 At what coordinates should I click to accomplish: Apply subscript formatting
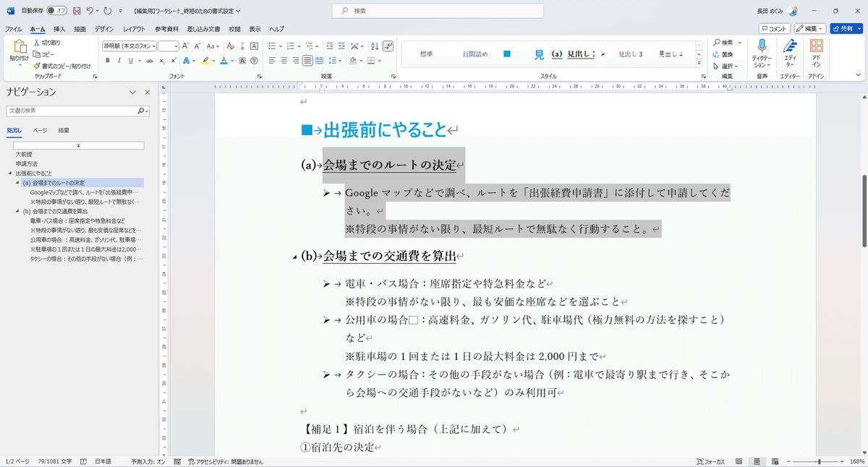point(162,61)
